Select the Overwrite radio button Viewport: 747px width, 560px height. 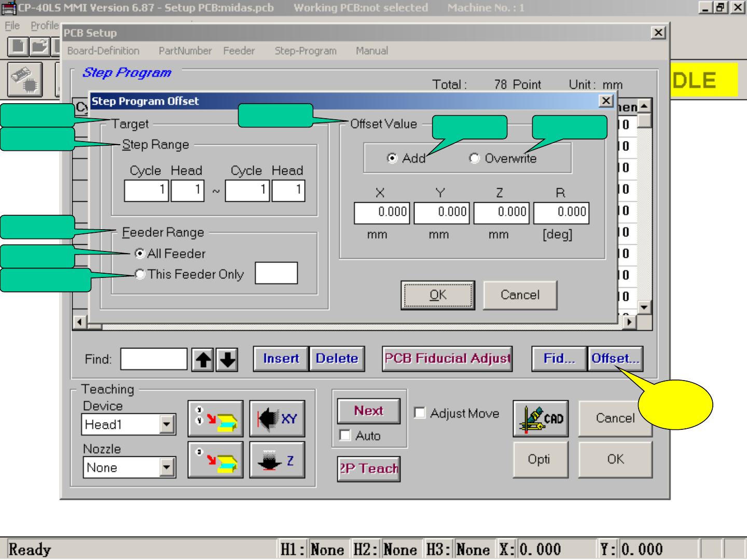474,158
